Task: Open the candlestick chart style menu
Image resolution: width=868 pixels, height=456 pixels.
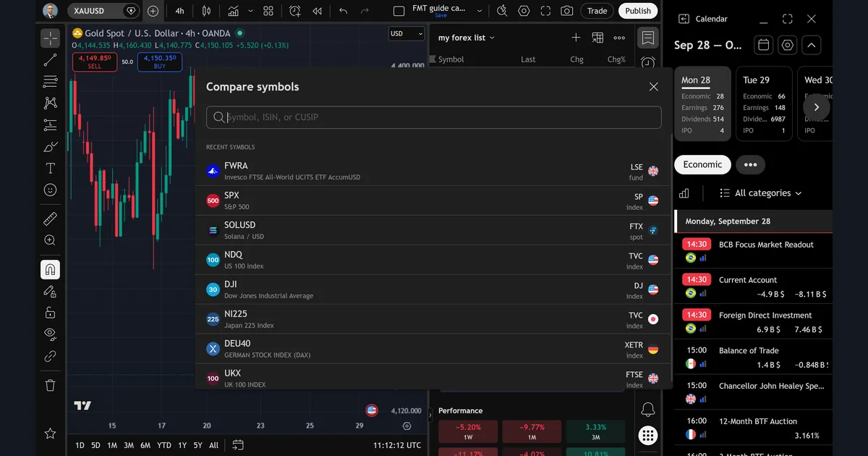Action: 207,11
